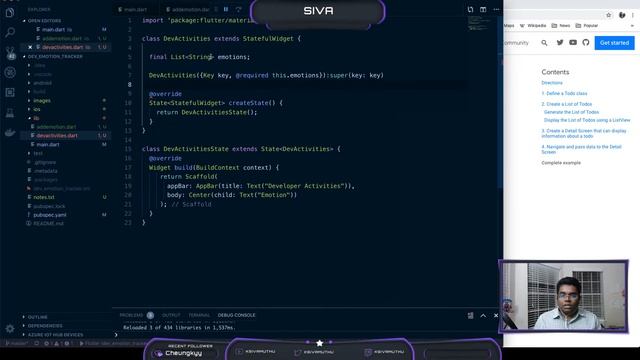Select the Debug Console panel tab

pyautogui.click(x=236, y=315)
